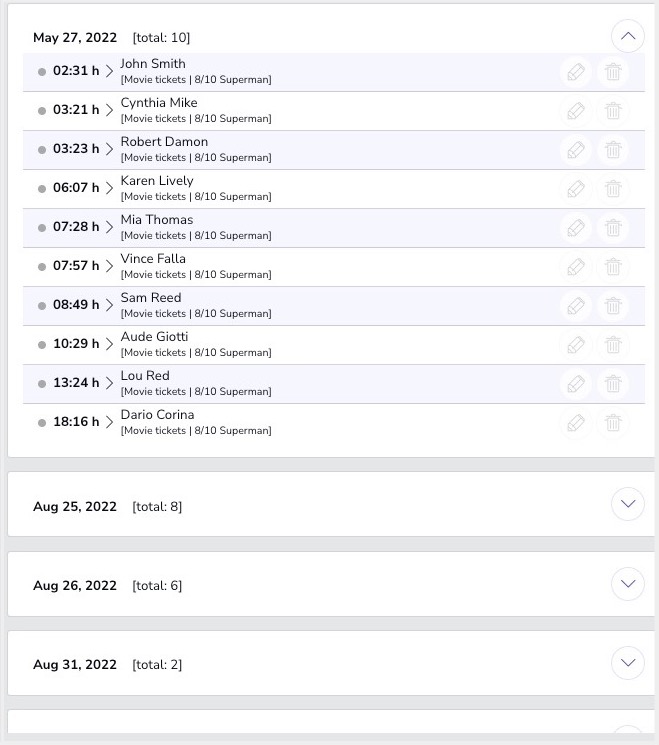Expand details arrow for the 03:21 h entry
This screenshot has width=659, height=745.
tap(110, 110)
